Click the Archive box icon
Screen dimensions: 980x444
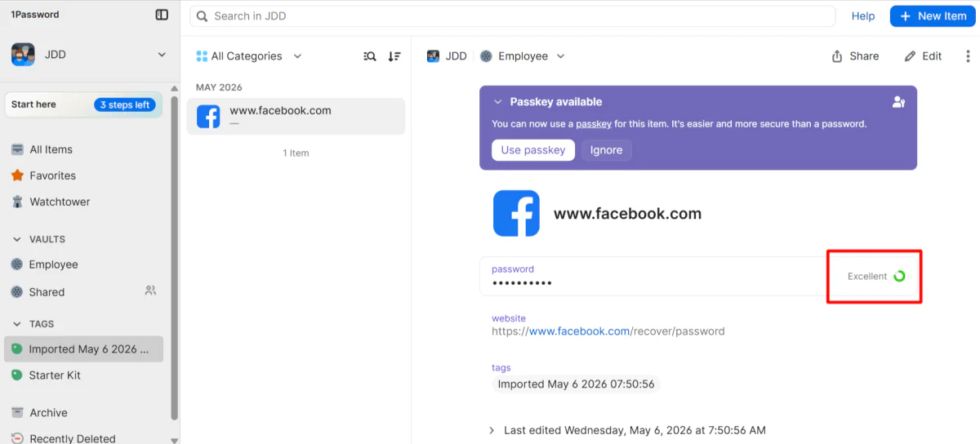[x=17, y=413]
